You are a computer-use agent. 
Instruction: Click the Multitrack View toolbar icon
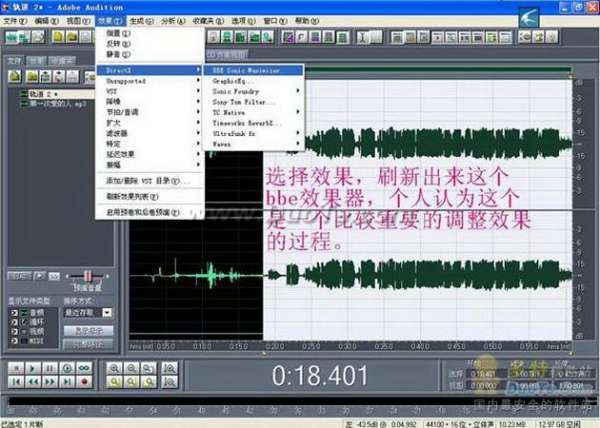[25, 37]
